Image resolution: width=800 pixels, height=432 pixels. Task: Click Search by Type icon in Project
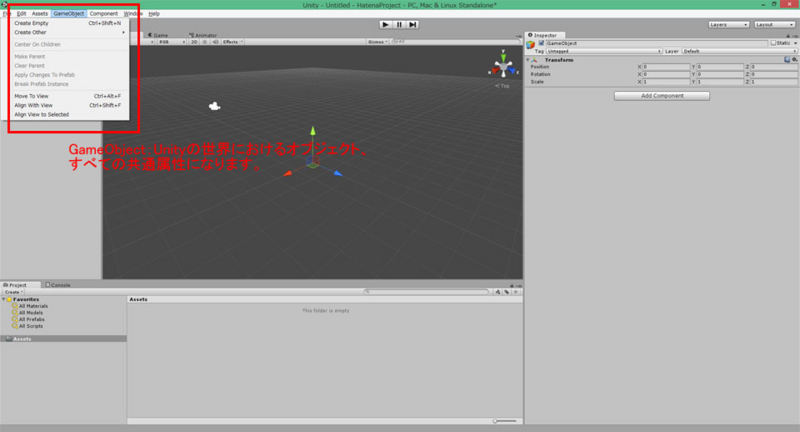pos(497,292)
